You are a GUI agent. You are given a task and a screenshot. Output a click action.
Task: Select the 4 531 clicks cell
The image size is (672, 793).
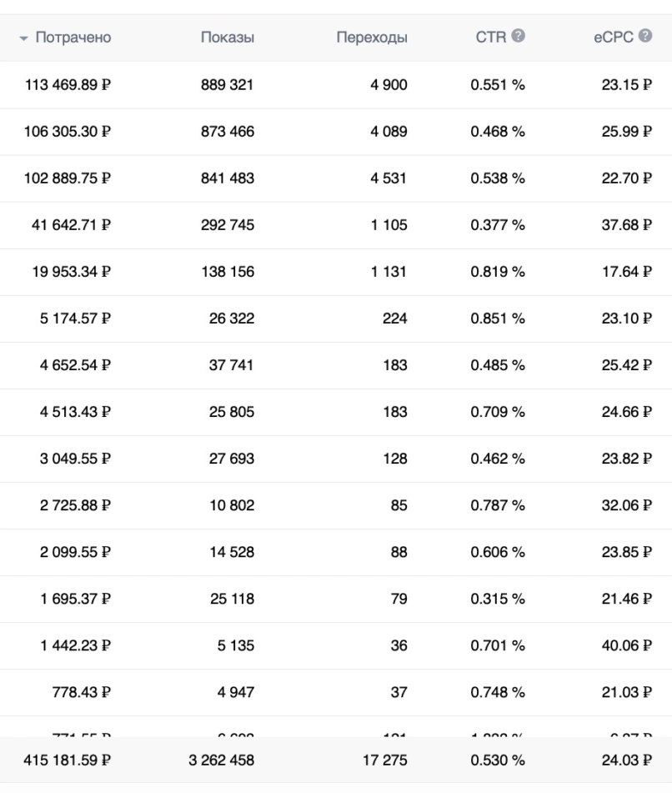(389, 178)
